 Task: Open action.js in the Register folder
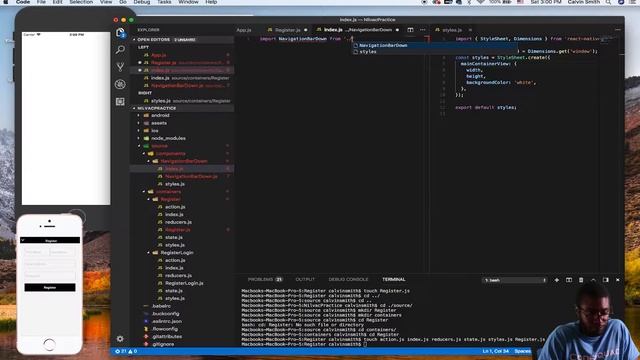click(175, 207)
